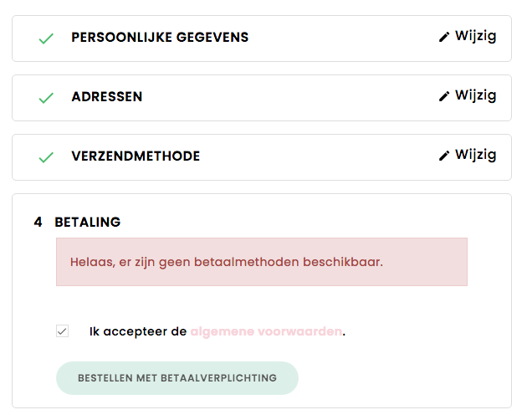Image resolution: width=527 pixels, height=420 pixels.
Task: Click the pencil icon for Persoonlijke Gegevens
Action: (x=444, y=37)
